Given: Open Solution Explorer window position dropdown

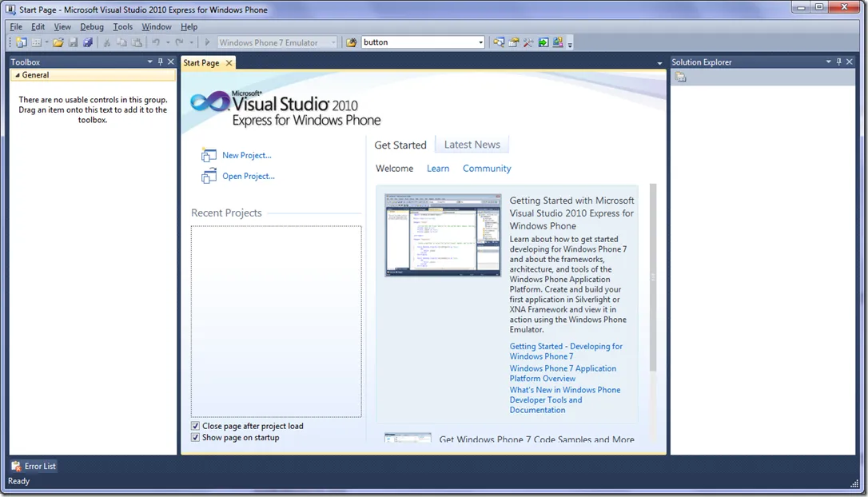Looking at the screenshot, I should coord(828,62).
